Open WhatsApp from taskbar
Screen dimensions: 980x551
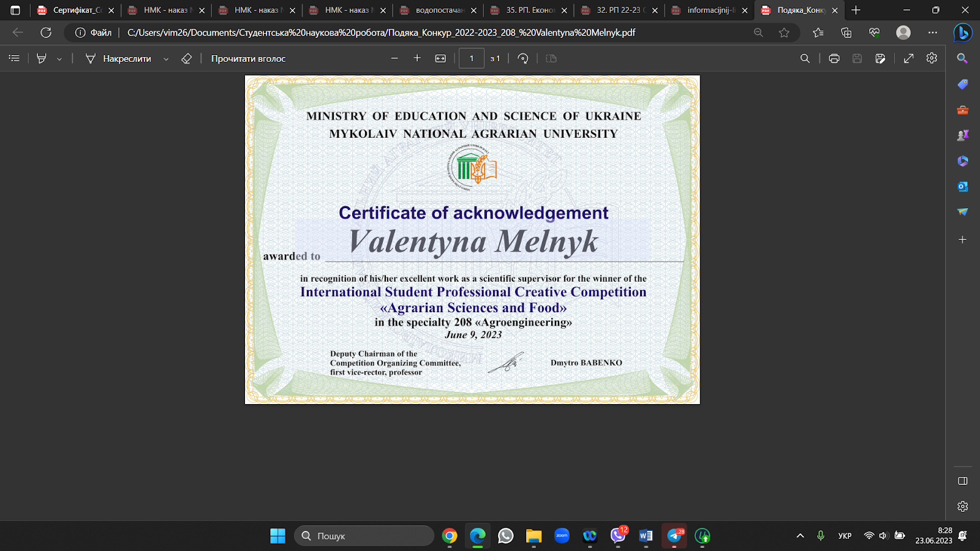[506, 536]
